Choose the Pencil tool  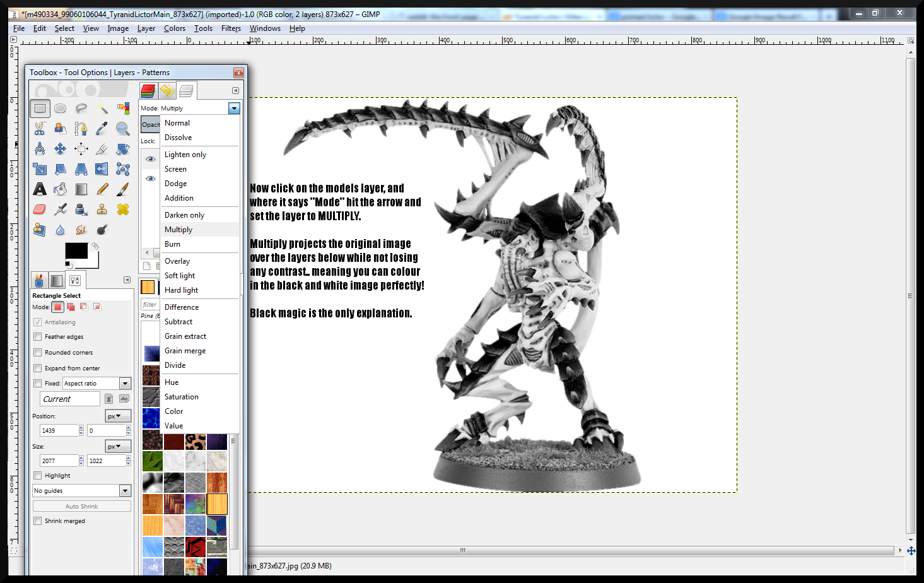click(x=102, y=189)
